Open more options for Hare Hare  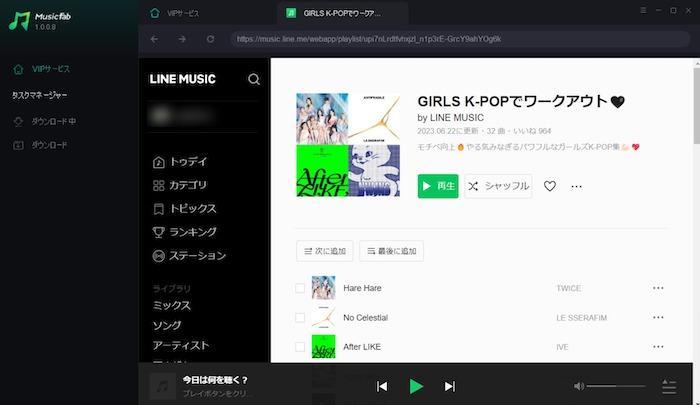coord(658,288)
